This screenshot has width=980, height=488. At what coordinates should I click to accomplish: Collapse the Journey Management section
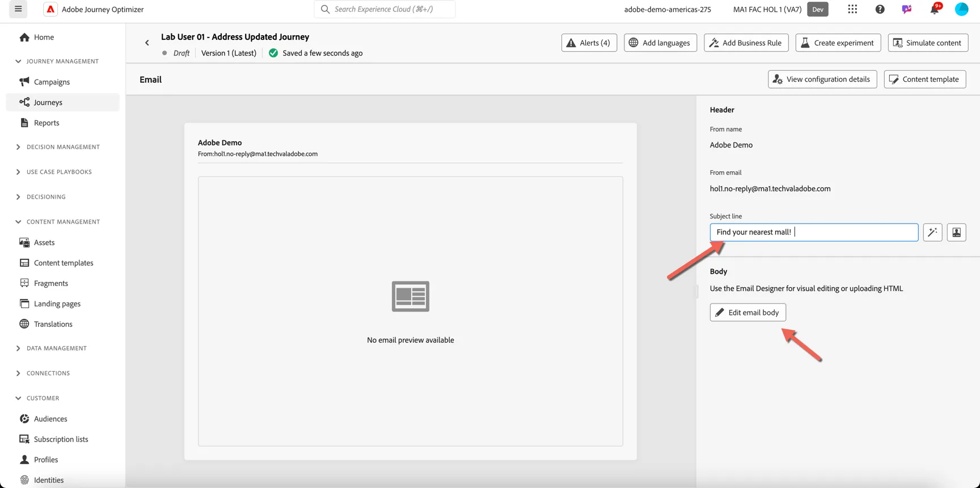click(x=57, y=61)
